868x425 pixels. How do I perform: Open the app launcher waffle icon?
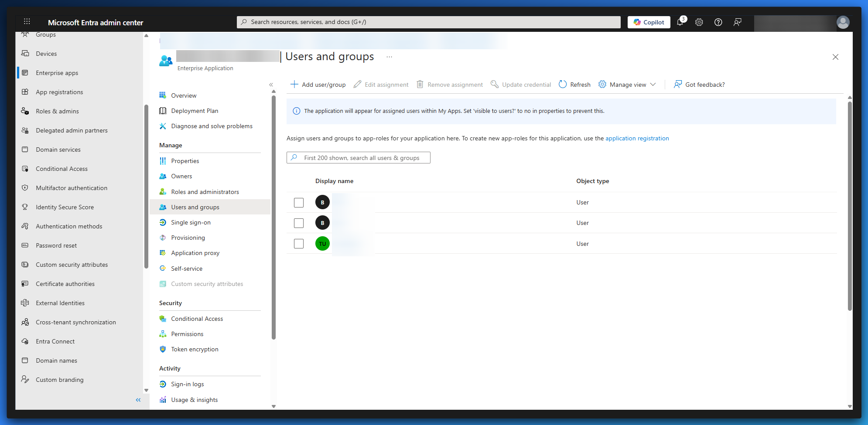pos(27,22)
